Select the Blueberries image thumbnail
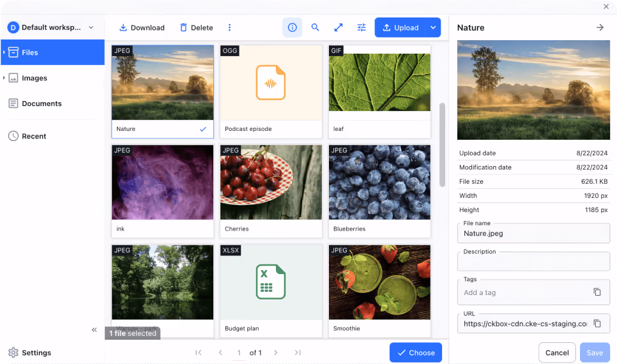Screen dimensions: 617x364 (379, 183)
